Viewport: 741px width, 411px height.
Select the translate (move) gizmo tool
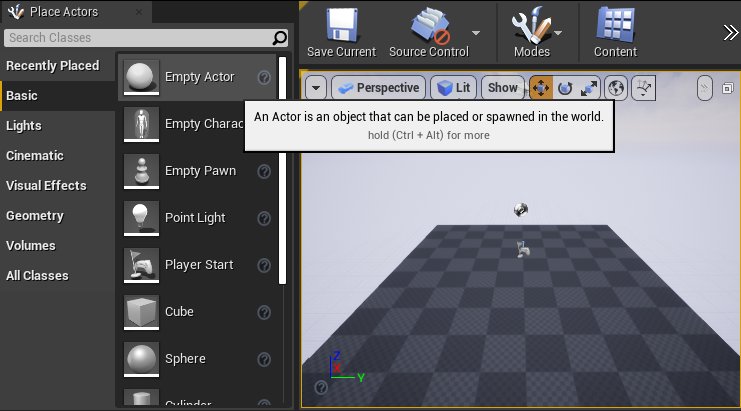click(540, 88)
